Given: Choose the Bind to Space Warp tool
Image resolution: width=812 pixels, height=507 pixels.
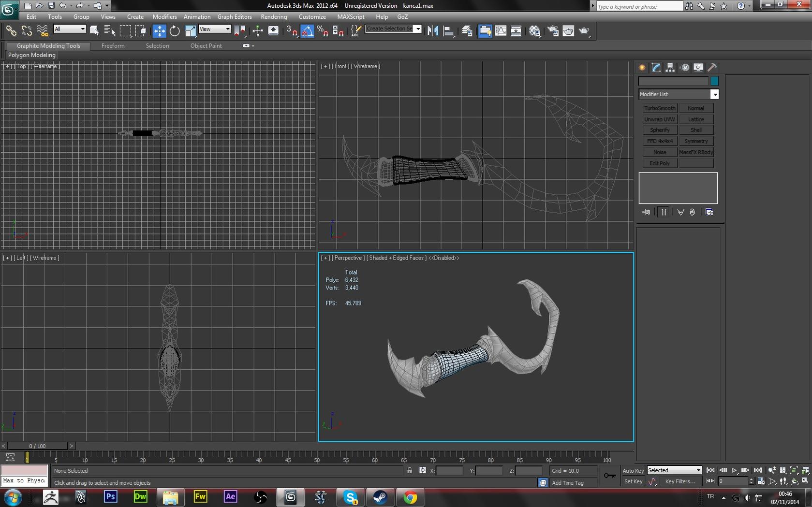Looking at the screenshot, I should (x=43, y=31).
